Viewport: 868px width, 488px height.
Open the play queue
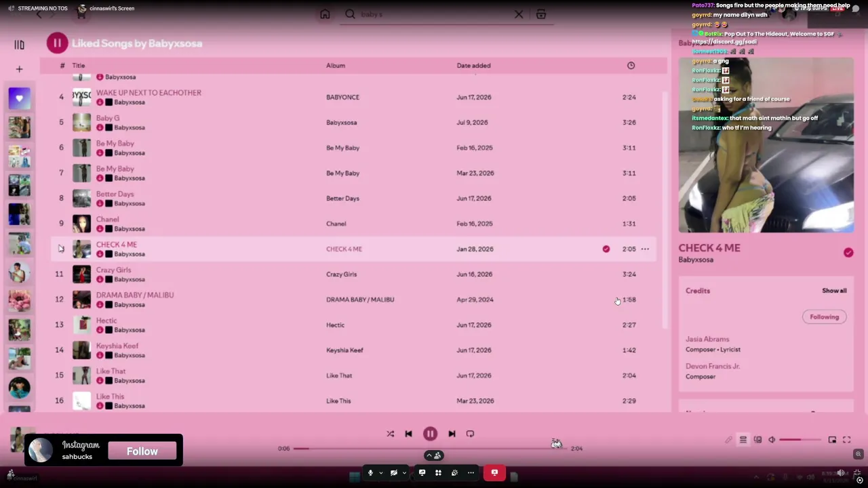pyautogui.click(x=743, y=440)
